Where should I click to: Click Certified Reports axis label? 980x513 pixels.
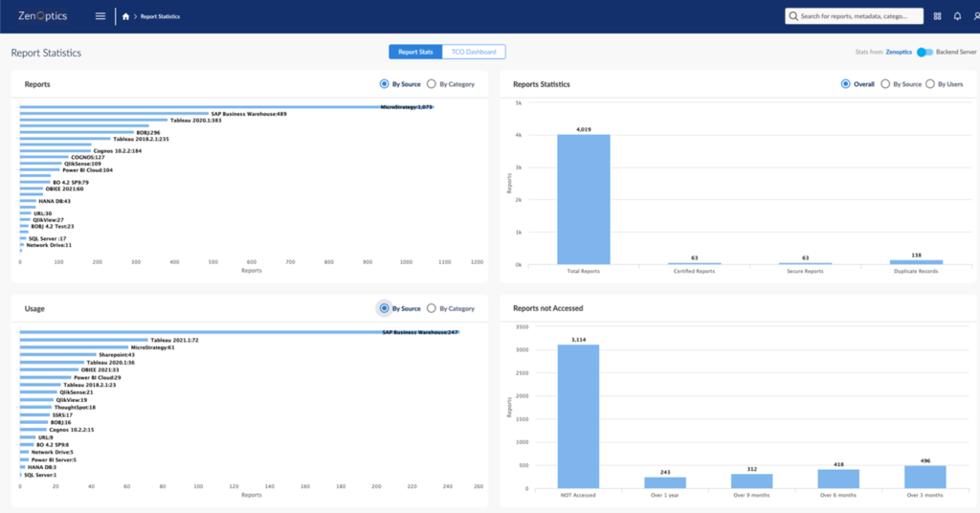[x=694, y=271]
